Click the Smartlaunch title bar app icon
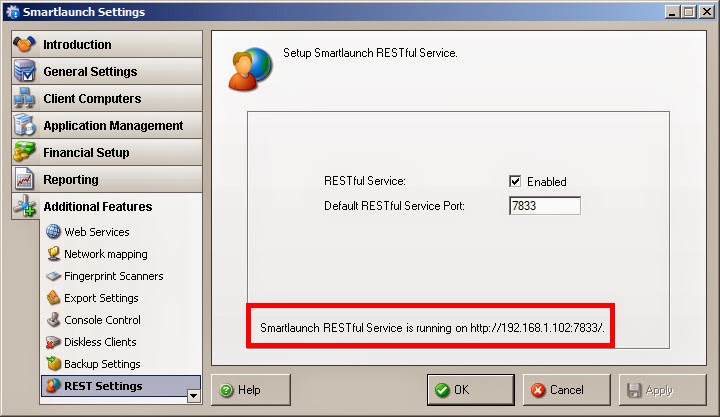 point(13,11)
